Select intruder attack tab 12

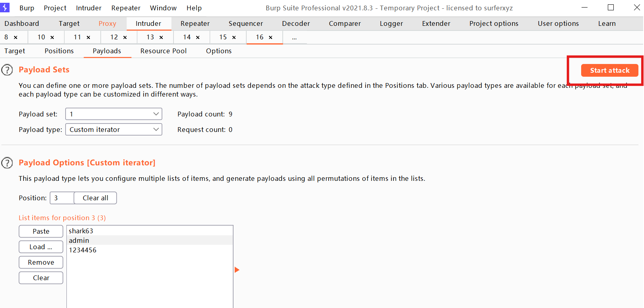click(114, 37)
